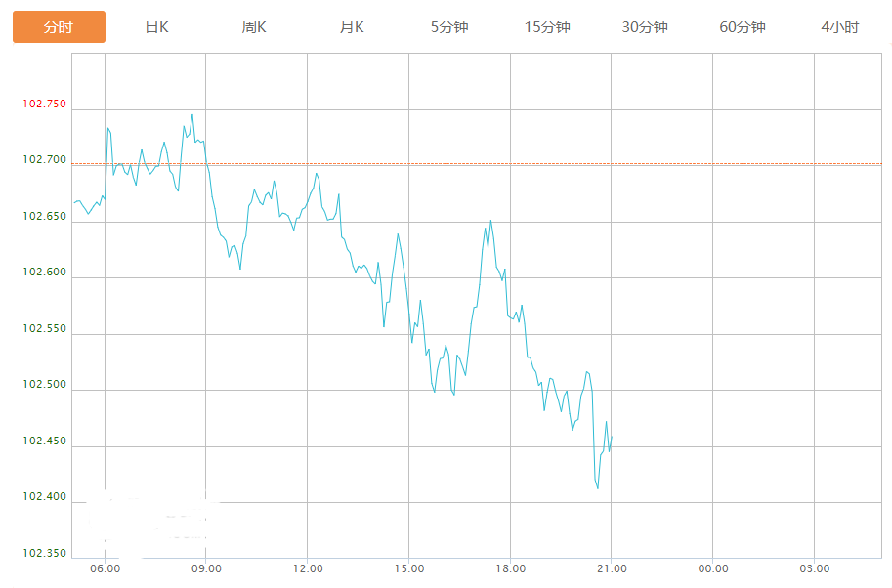Select the 15分钟 interval tab
This screenshot has width=892, height=588.
coord(547,27)
